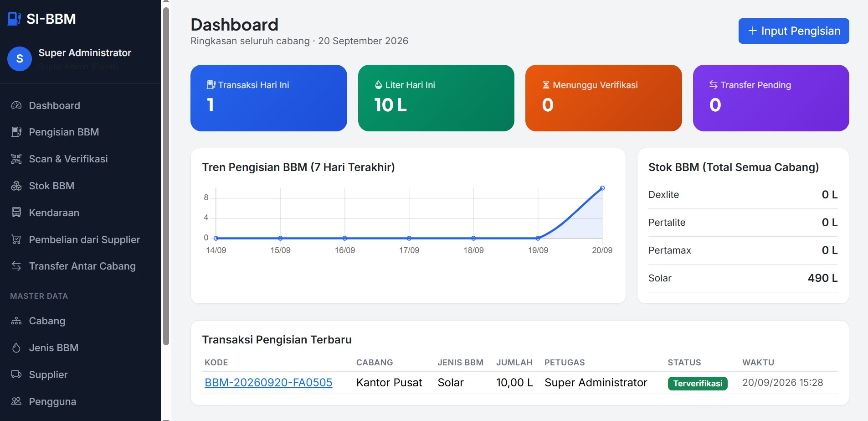This screenshot has height=421, width=868.
Task: Click the Dashboard speedometer icon in sidebar
Action: point(16,105)
